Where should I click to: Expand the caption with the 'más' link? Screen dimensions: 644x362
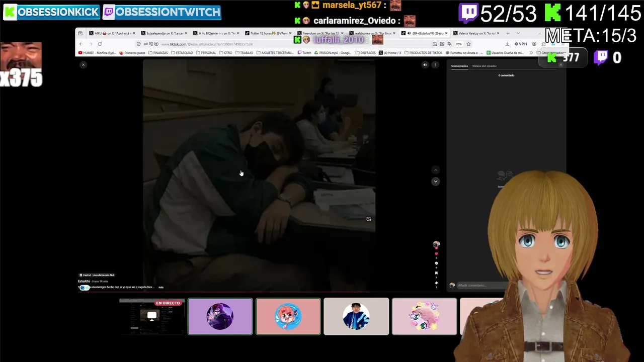161,287
